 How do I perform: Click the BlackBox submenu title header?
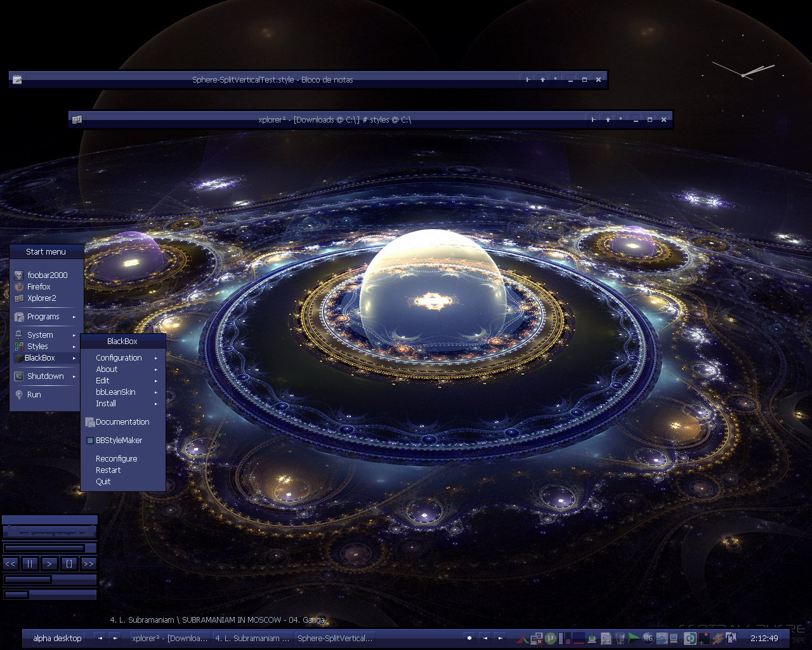pos(122,341)
